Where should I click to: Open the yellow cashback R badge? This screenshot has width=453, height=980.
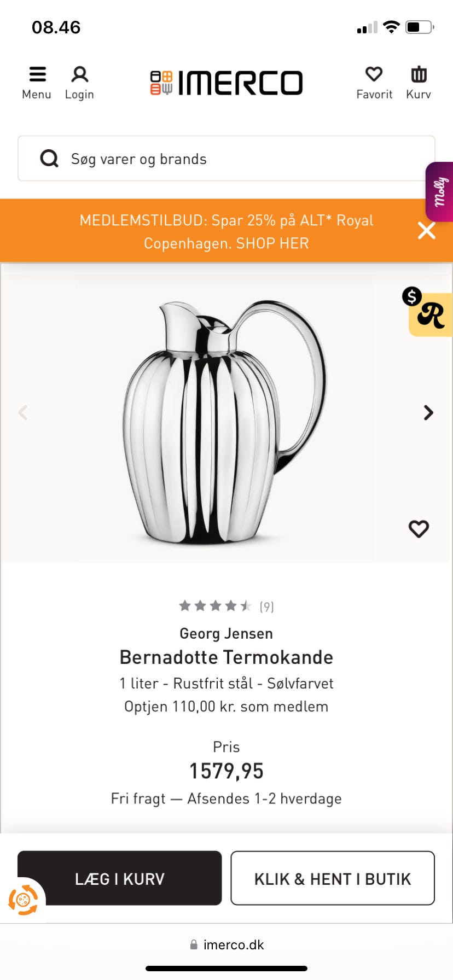pos(431,313)
